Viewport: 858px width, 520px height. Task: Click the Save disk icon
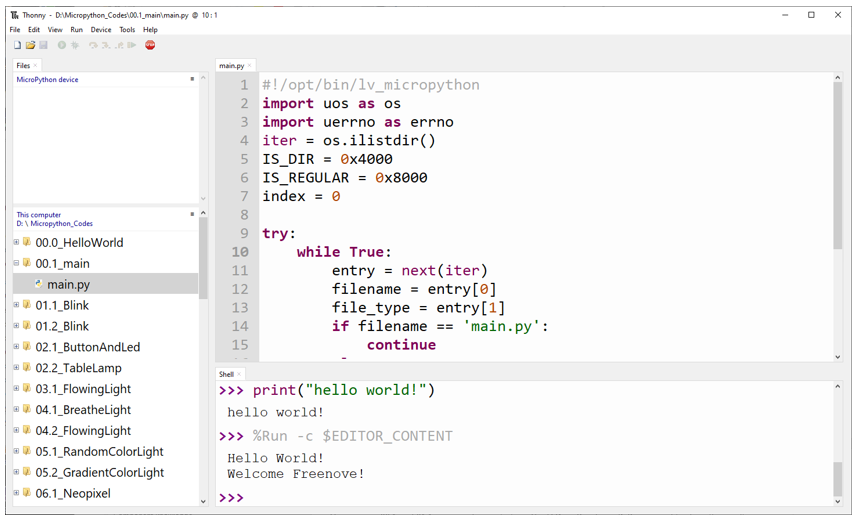click(x=43, y=45)
